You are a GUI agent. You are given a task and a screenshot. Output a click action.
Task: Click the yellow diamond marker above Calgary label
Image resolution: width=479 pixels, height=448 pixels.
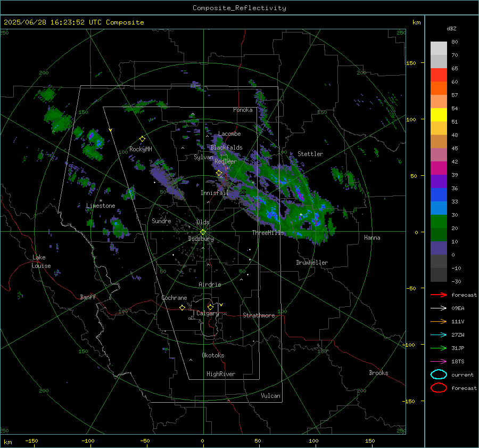[210, 307]
